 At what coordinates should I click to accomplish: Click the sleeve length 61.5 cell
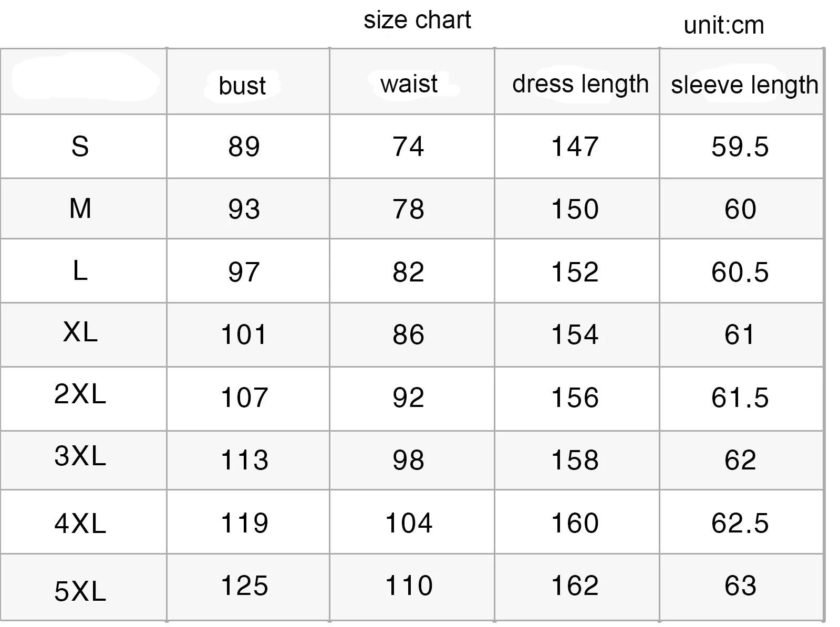point(740,398)
